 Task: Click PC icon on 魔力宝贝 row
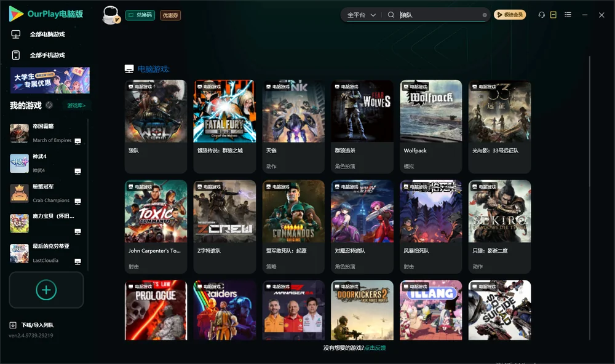click(x=77, y=231)
